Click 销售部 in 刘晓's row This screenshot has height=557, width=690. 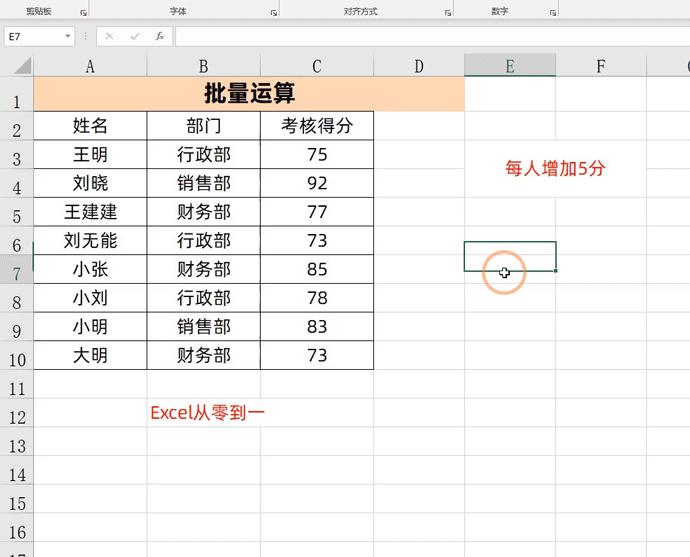click(203, 183)
